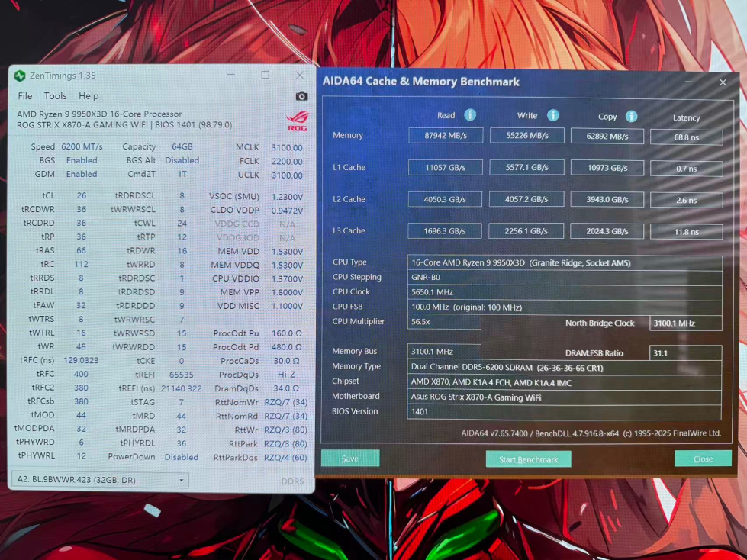Open the Help menu in ZenTimings
This screenshot has width=747, height=560.
89,95
